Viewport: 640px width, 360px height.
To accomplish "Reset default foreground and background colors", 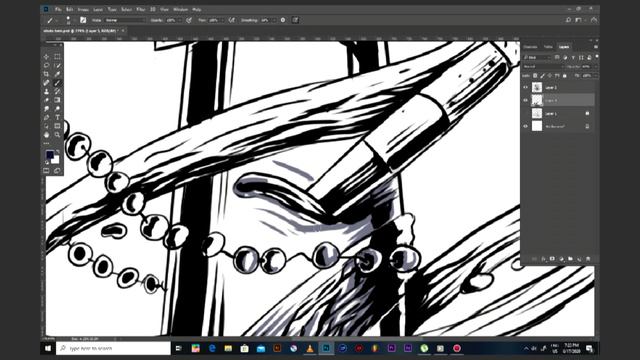I will 47,162.
